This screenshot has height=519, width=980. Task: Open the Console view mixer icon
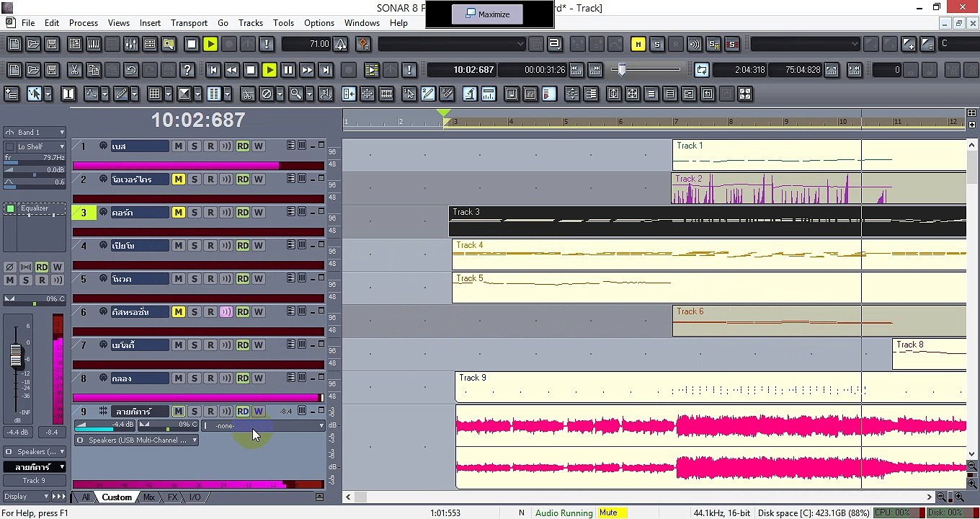[x=131, y=44]
